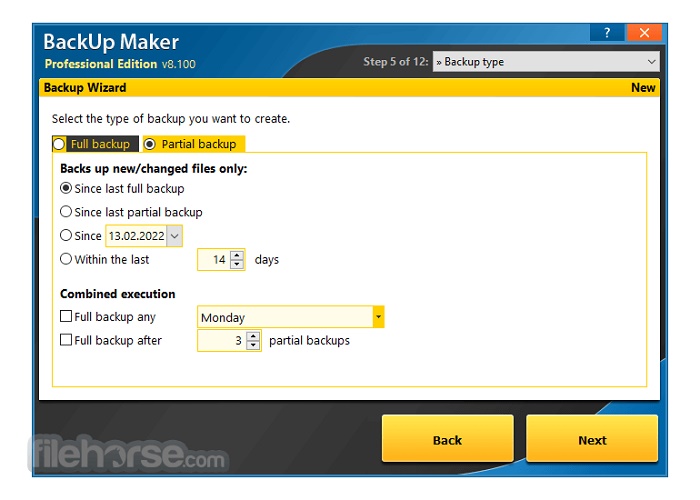Open the Monday weekday dropdown arrow
Image resolution: width=700 pixels, height=500 pixels.
tap(378, 318)
